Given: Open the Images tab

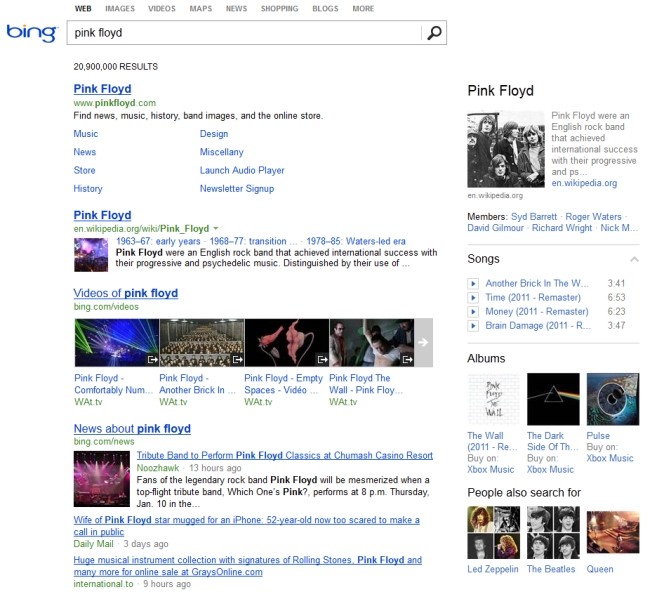Looking at the screenshot, I should click(x=120, y=8).
